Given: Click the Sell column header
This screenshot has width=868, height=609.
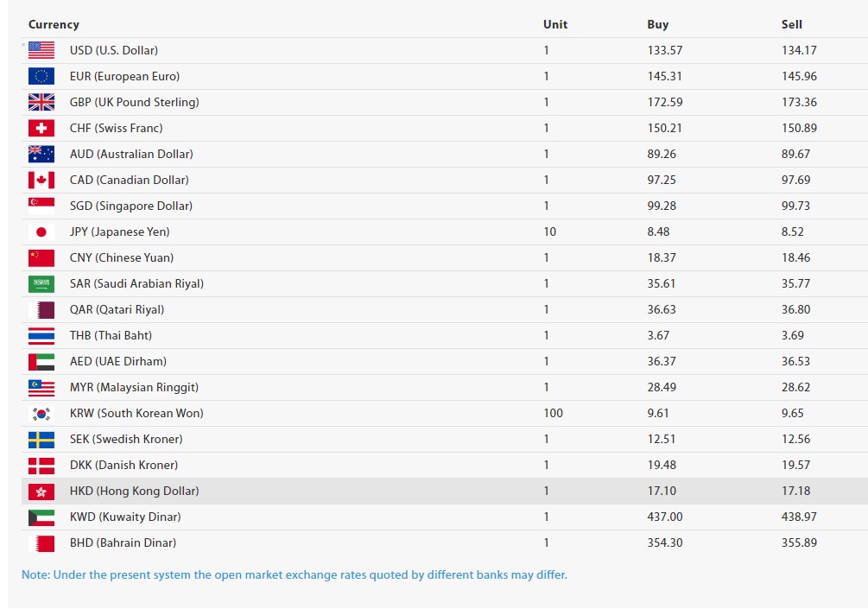Looking at the screenshot, I should point(792,24).
